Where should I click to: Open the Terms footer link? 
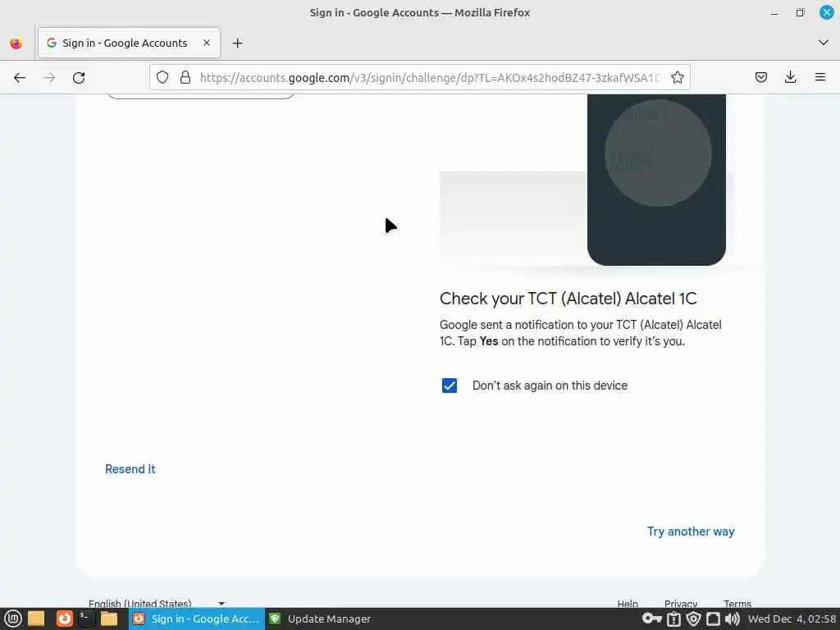point(737,604)
